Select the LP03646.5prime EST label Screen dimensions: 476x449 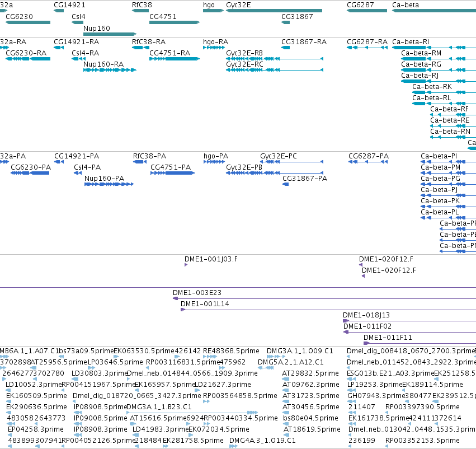pos(115,362)
